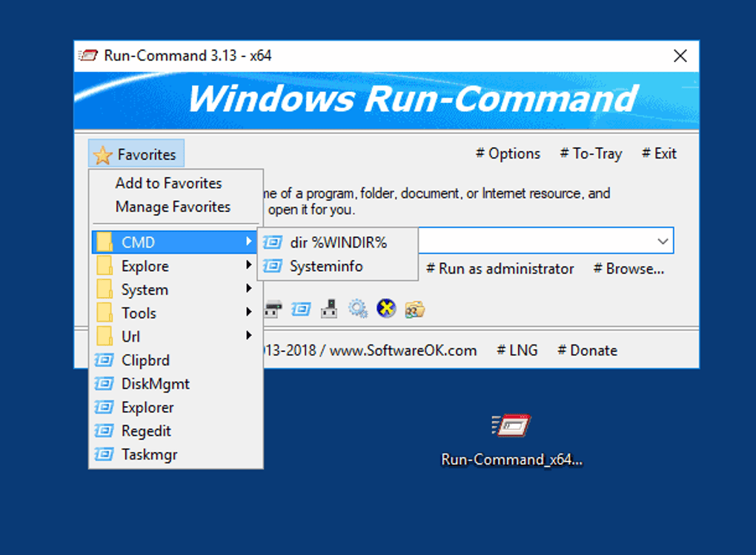Click the device manager computer icon

(x=329, y=309)
